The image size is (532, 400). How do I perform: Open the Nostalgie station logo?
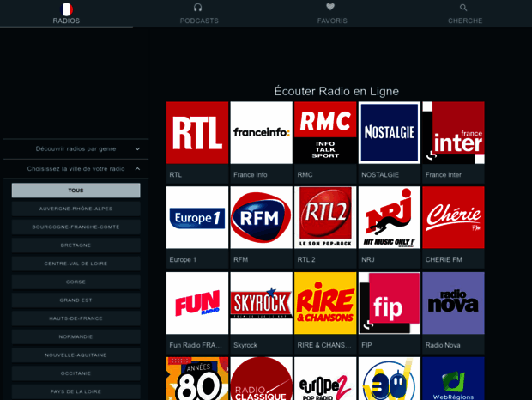[390, 133]
